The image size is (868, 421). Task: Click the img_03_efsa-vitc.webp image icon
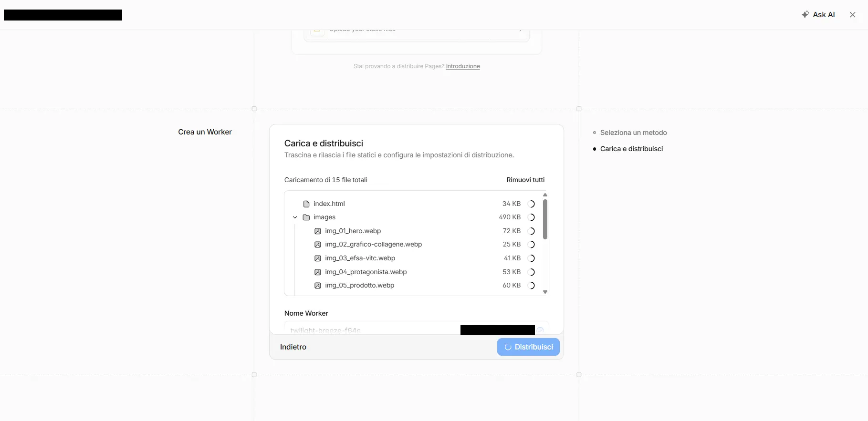point(318,258)
